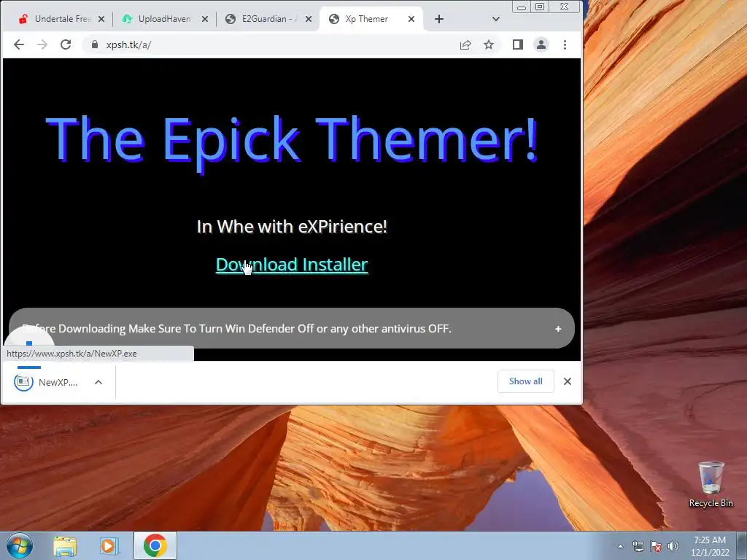Go back to previous page
Screen dimensions: 747x560
[18, 44]
